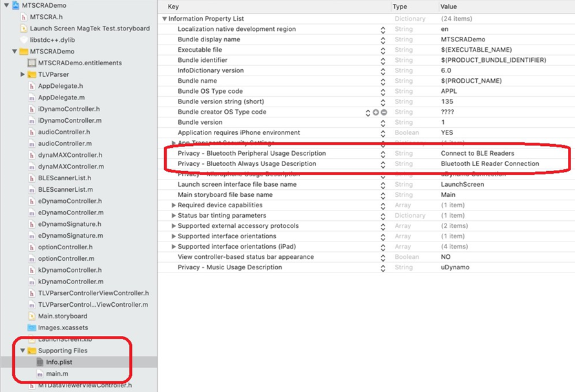Select optionController.m in navigator
The width and height of the screenshot is (575, 392).
coord(66,258)
